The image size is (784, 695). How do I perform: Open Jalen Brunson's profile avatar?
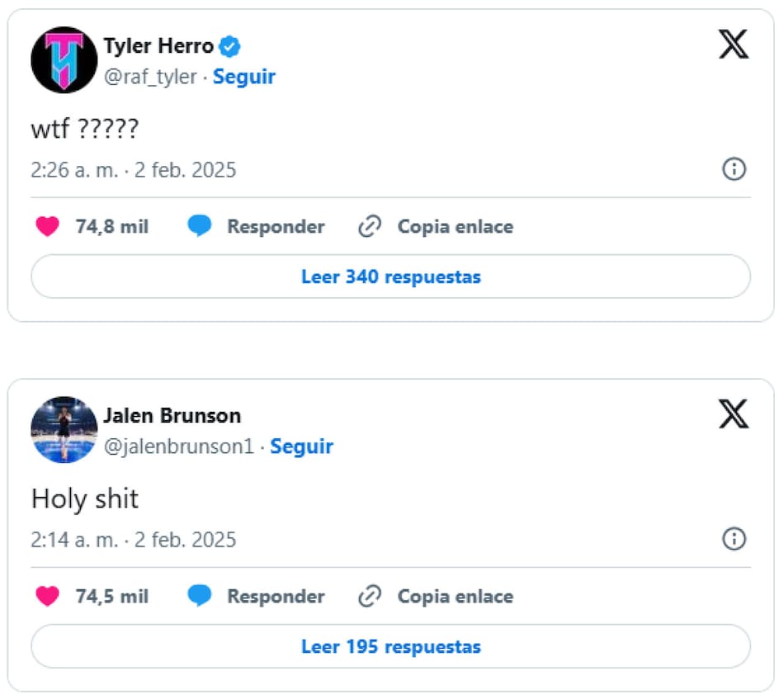[64, 429]
